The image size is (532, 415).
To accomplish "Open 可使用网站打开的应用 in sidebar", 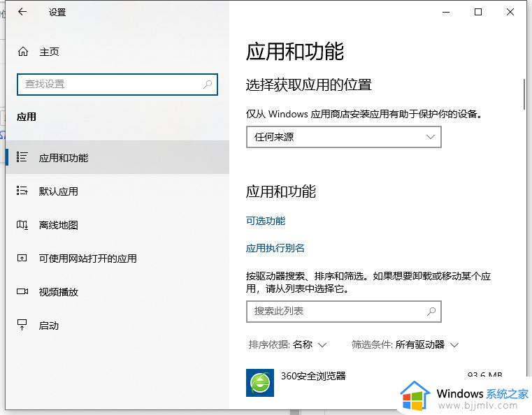I will (x=117, y=258).
